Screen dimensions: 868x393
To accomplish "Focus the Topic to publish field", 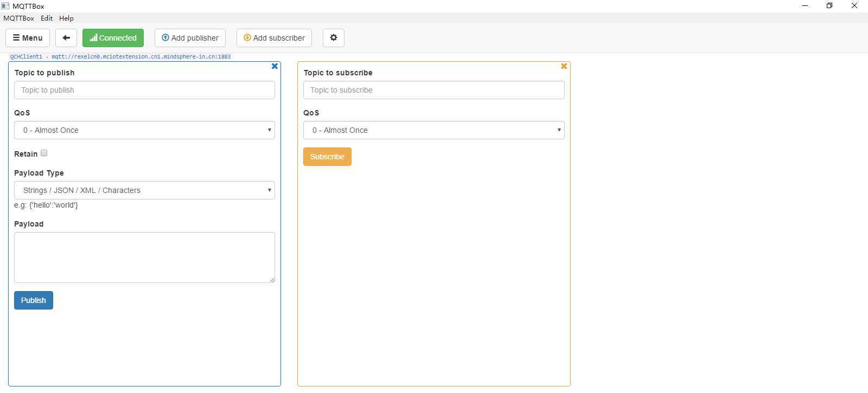I will [144, 90].
